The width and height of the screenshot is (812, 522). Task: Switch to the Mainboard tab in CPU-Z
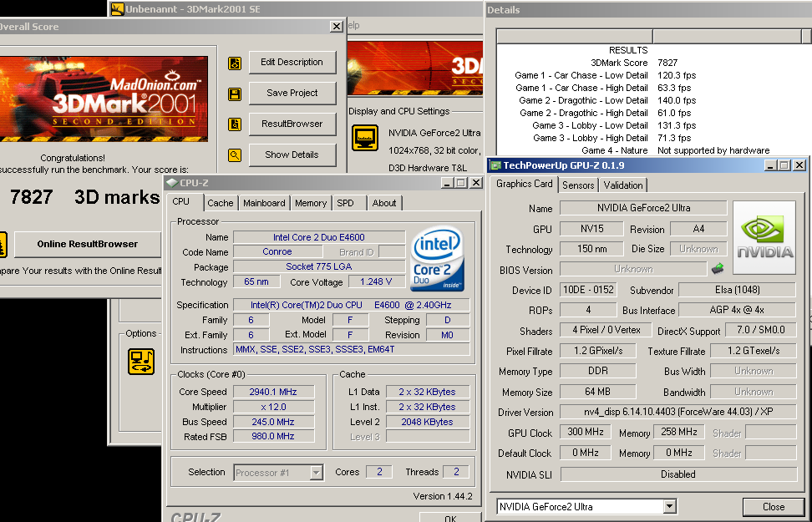tap(264, 203)
